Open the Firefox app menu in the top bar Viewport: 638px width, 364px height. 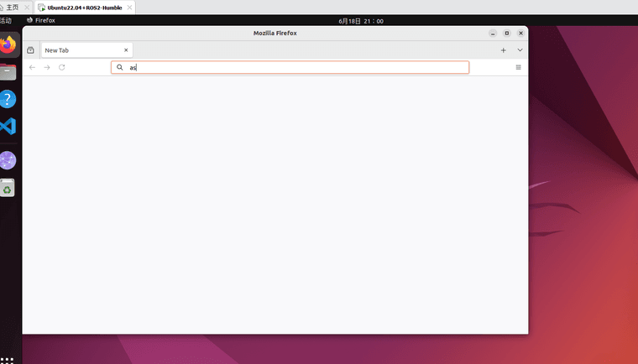point(40,20)
